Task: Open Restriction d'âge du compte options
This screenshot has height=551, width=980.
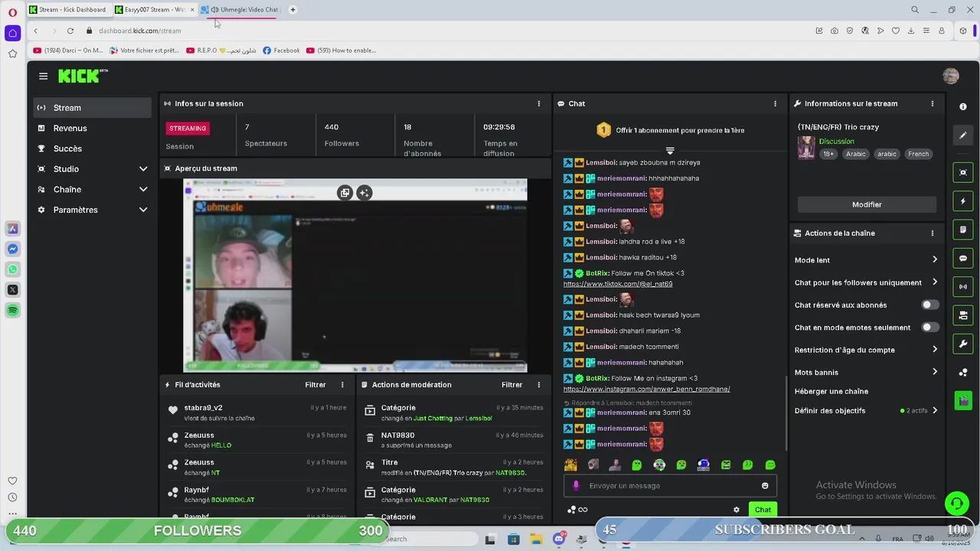Action: click(866, 350)
